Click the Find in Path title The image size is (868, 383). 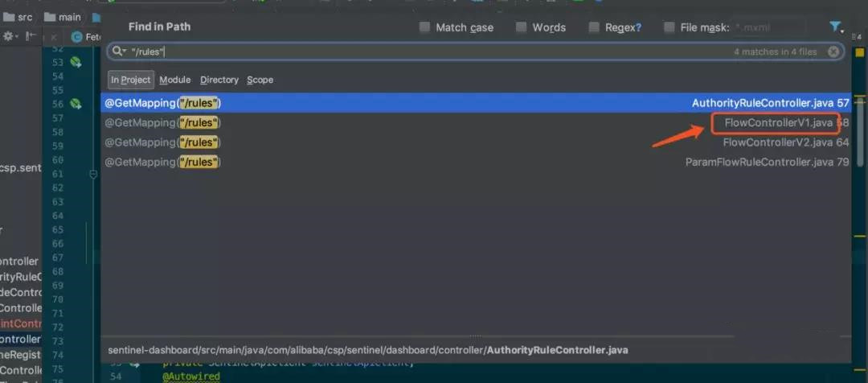[159, 27]
